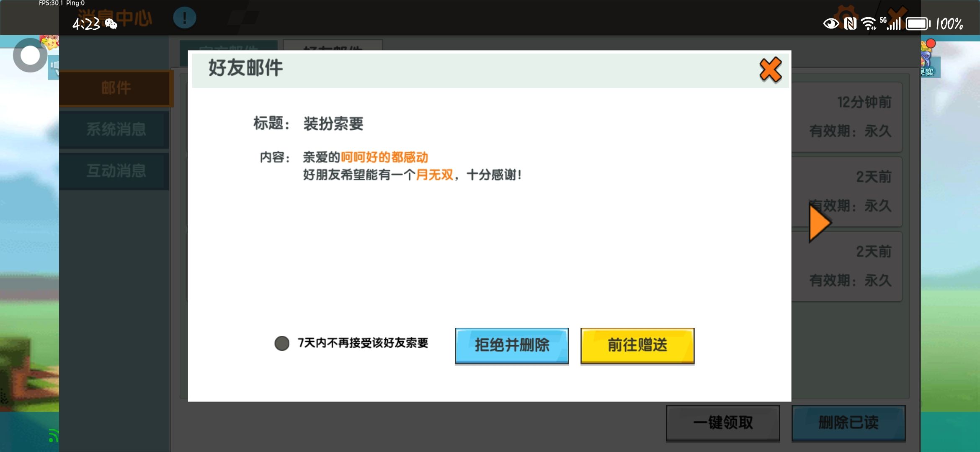Image resolution: width=980 pixels, height=452 pixels.
Task: Tap the battery icon in status bar
Action: point(918,24)
